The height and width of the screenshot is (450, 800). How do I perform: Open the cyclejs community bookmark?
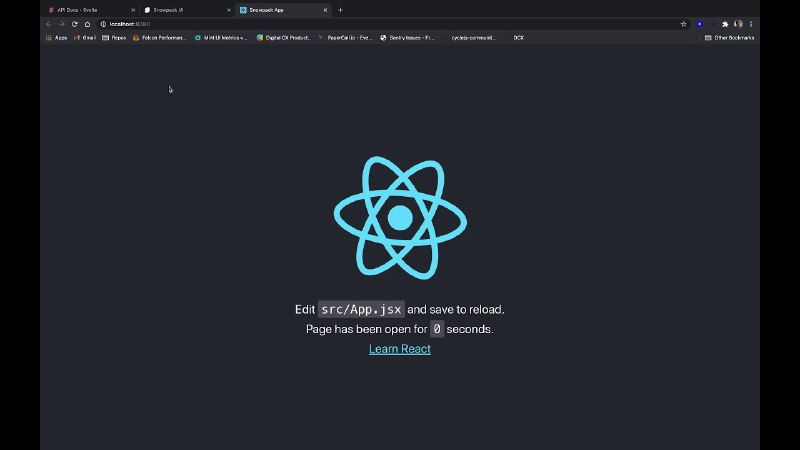point(469,38)
